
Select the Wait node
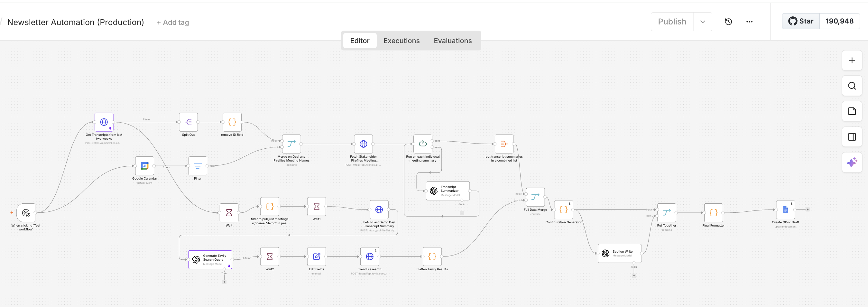pos(229,213)
